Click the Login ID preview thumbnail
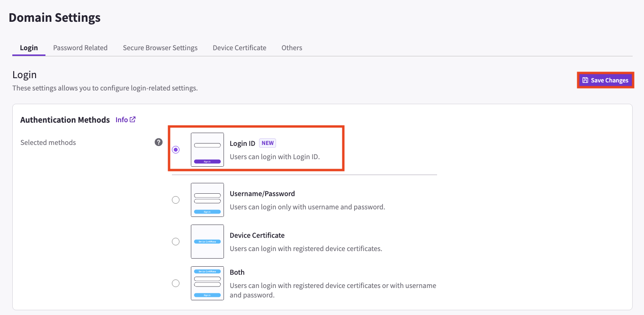This screenshot has width=644, height=315. click(207, 150)
